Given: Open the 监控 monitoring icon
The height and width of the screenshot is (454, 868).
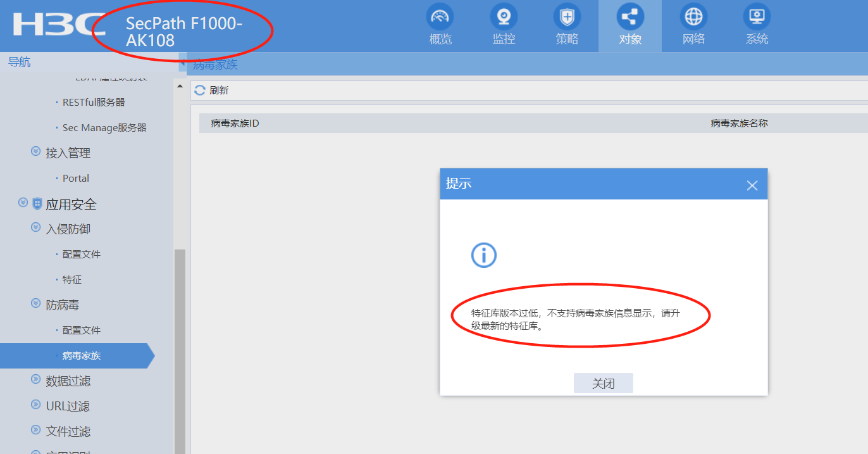Looking at the screenshot, I should pos(504,16).
